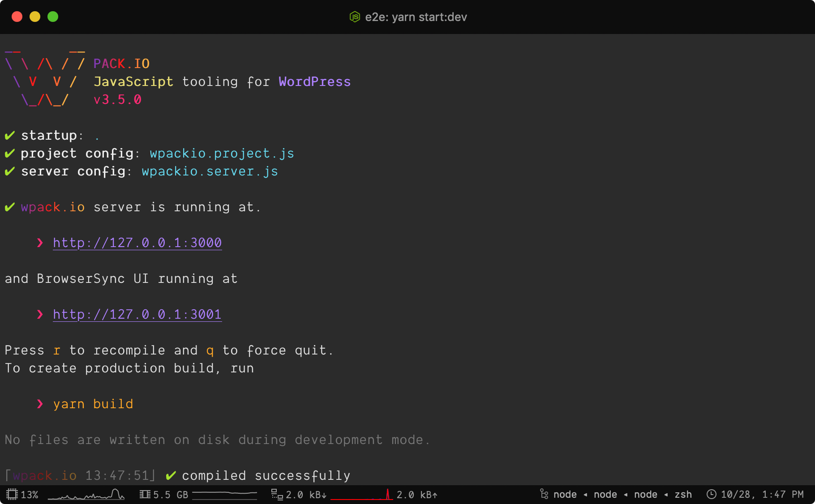Click the CPU usage graph
The height and width of the screenshot is (504, 815).
click(86, 495)
